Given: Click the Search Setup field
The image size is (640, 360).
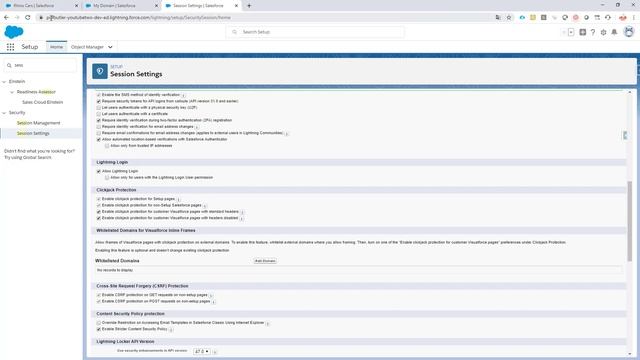Looking at the screenshot, I should [x=315, y=32].
